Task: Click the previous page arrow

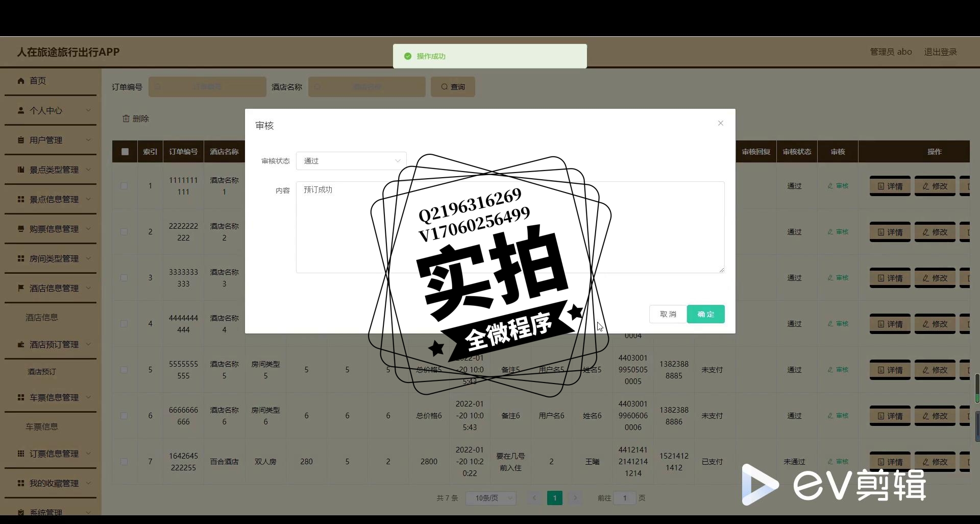Action: 534,498
